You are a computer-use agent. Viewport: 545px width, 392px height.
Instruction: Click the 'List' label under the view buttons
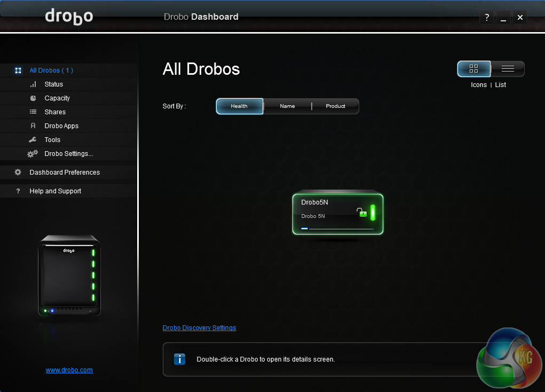[501, 85]
